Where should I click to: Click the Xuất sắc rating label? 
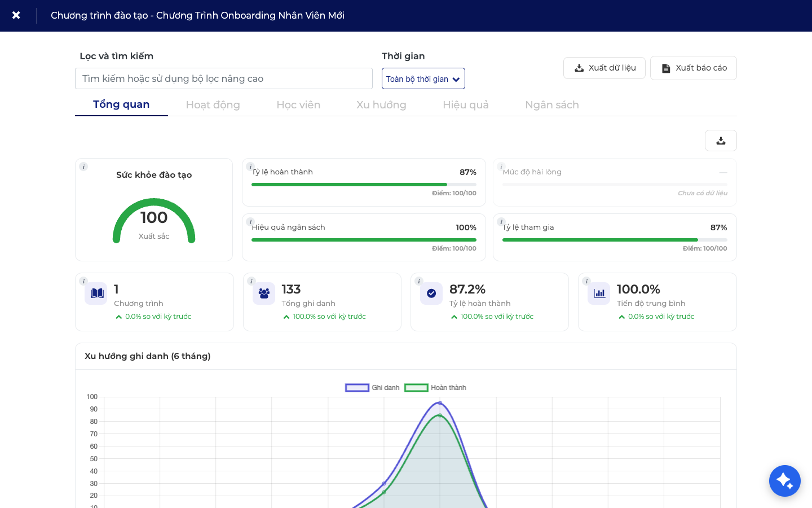(154, 237)
